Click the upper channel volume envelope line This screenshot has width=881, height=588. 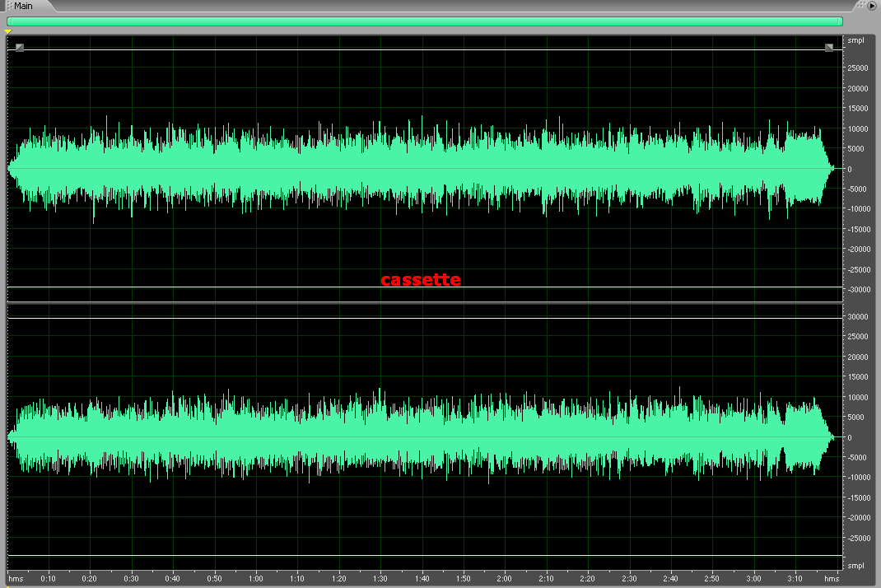pyautogui.click(x=425, y=50)
